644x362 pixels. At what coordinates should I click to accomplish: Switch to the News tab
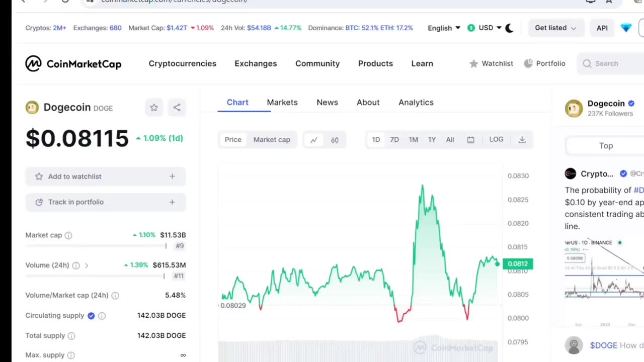pyautogui.click(x=327, y=103)
